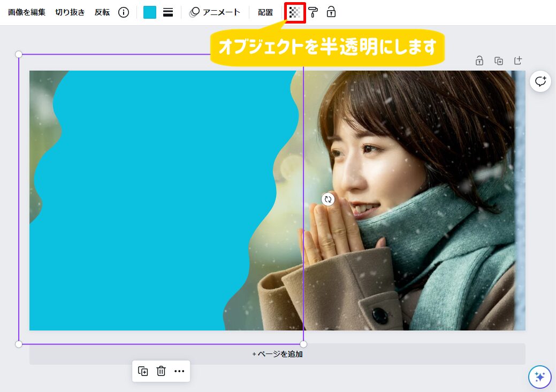Screen dimensions: 556x392
Task: Duplicate the selected element from the floating toolbar
Action: point(143,371)
